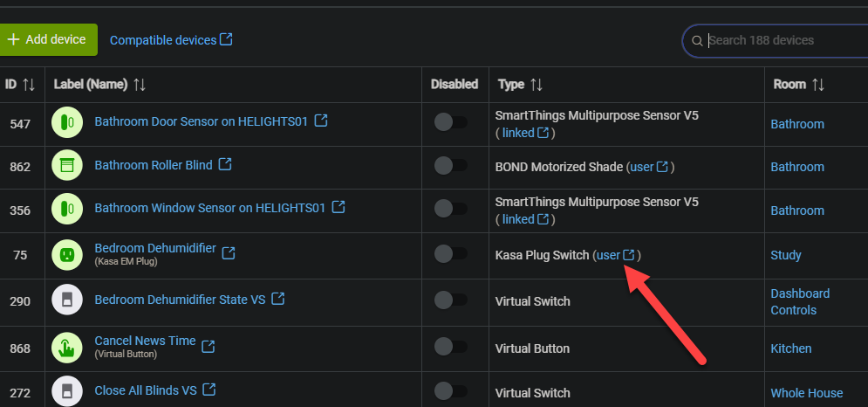Click the Cancel News Time button icon
This screenshot has height=407, width=868.
(67, 348)
